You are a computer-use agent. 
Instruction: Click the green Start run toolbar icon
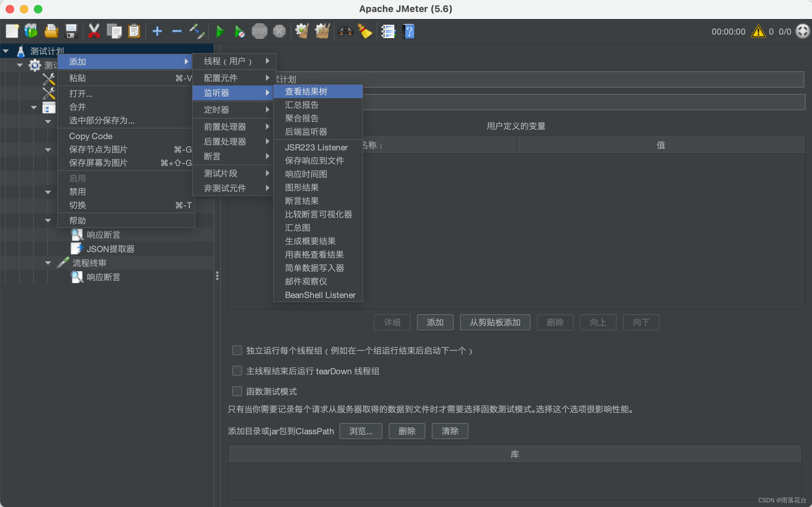[220, 32]
